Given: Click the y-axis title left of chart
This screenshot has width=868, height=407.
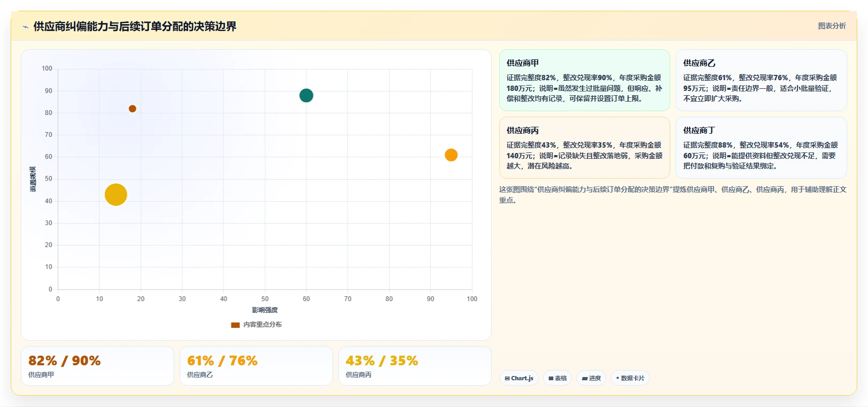Looking at the screenshot, I should 33,179.
